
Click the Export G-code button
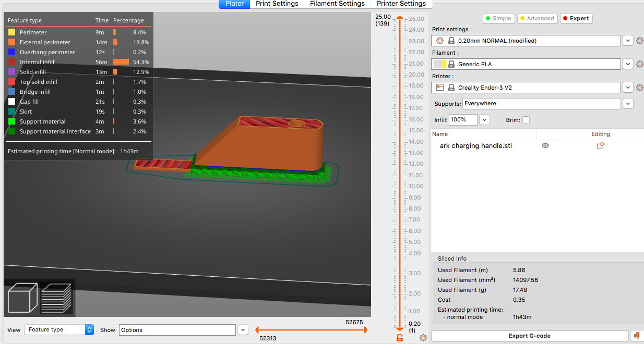coord(530,336)
